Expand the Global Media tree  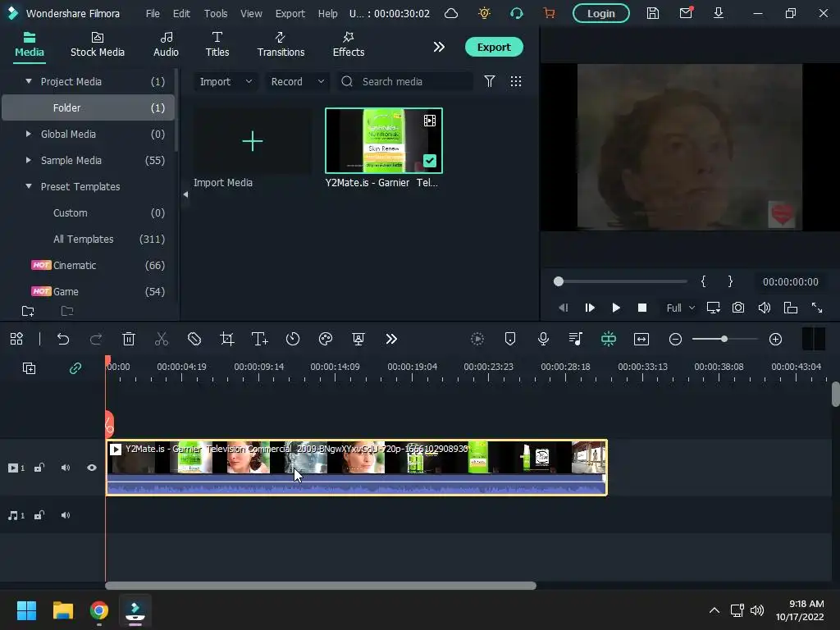29,134
